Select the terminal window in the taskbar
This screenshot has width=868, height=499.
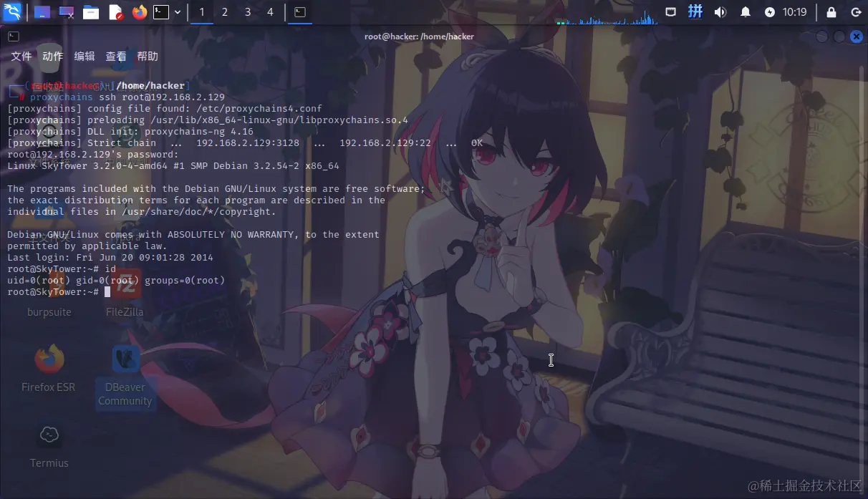point(301,12)
